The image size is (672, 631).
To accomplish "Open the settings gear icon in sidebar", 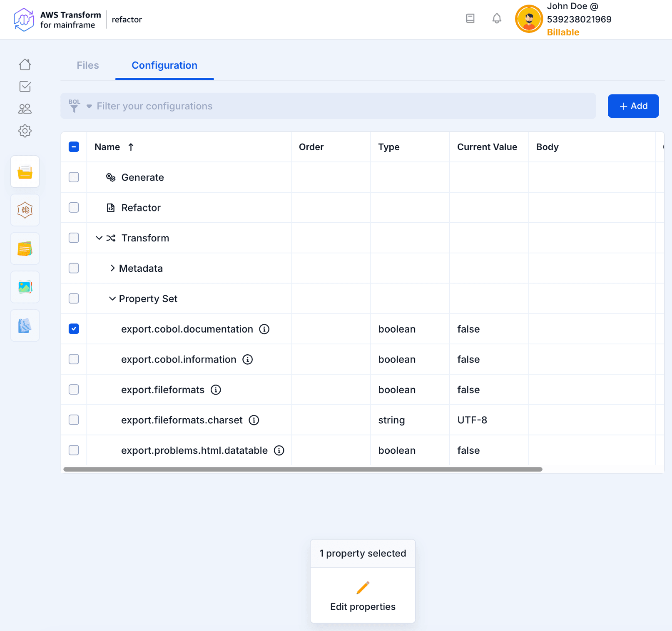I will point(25,131).
